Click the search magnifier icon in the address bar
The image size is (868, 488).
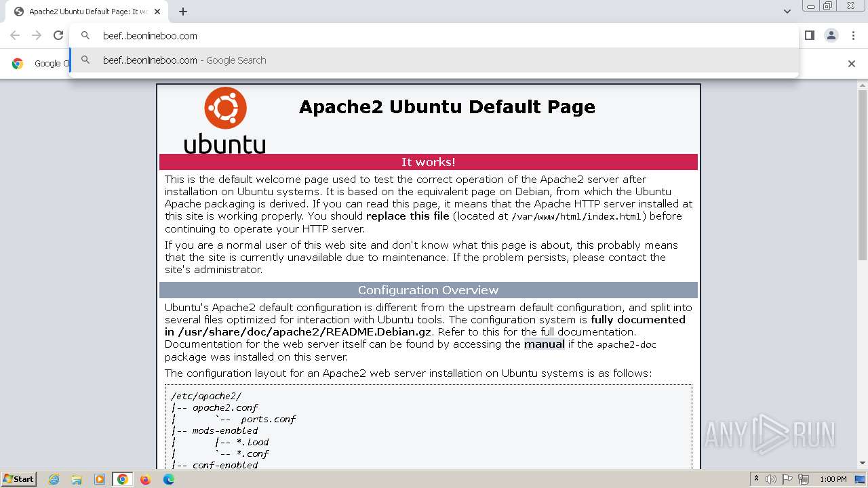coord(85,36)
